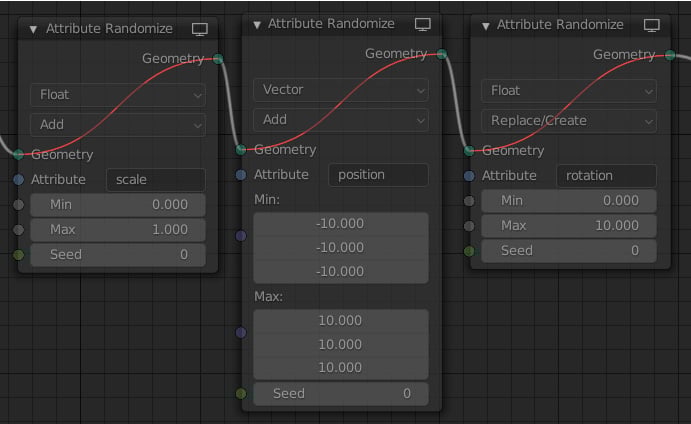Image resolution: width=691 pixels, height=424 pixels.
Task: Click third Min vector value -10.000
Action: click(341, 272)
